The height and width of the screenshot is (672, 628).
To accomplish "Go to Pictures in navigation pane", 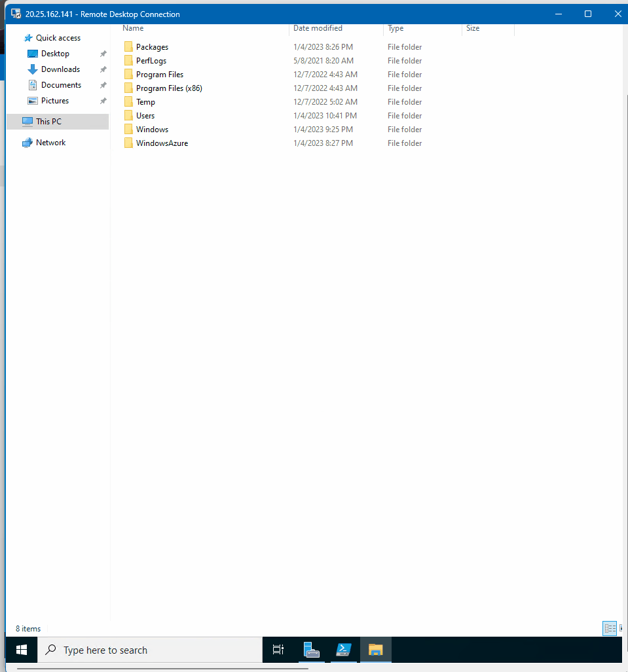I will 55,101.
